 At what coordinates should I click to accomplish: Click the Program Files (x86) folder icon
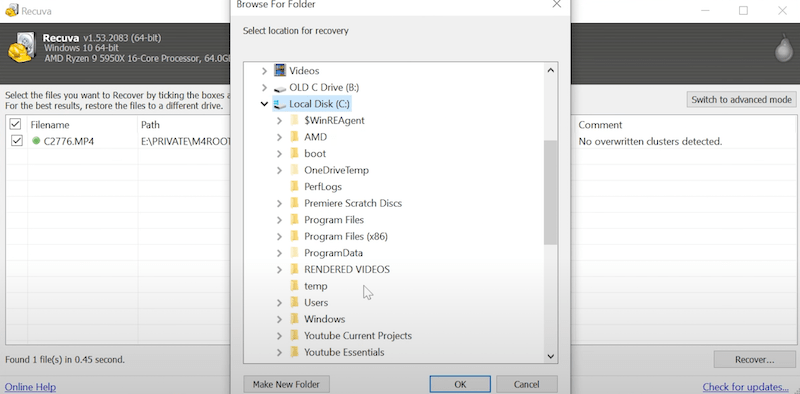294,236
